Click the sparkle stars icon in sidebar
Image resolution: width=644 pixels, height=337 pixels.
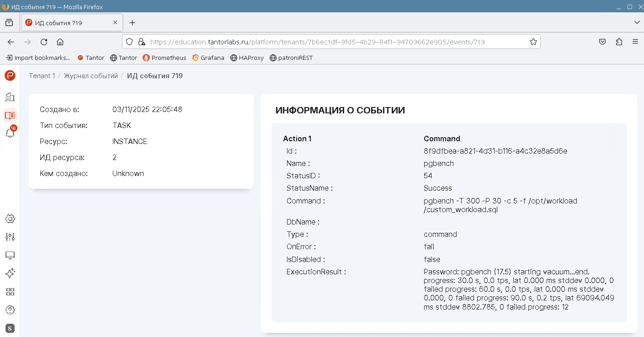tap(10, 273)
